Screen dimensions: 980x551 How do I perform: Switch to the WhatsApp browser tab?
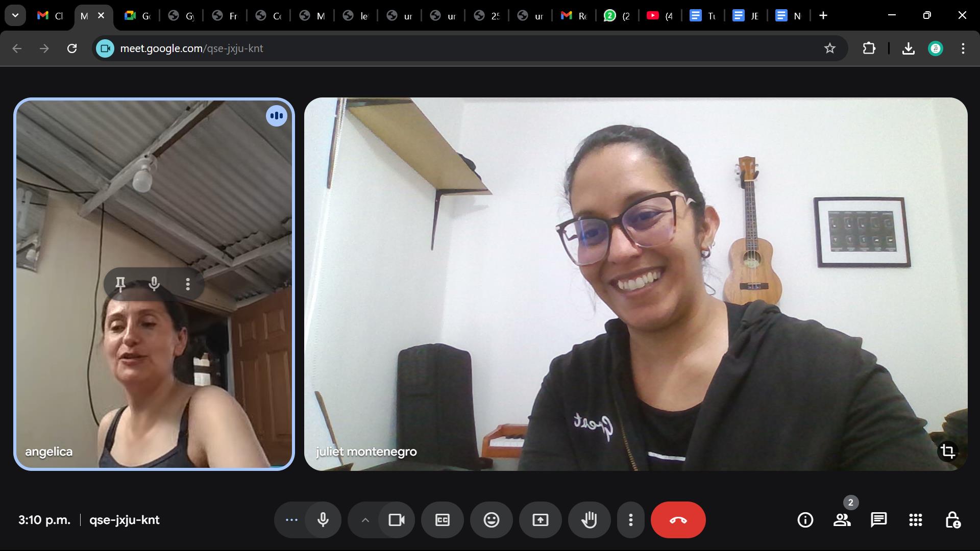click(x=617, y=16)
